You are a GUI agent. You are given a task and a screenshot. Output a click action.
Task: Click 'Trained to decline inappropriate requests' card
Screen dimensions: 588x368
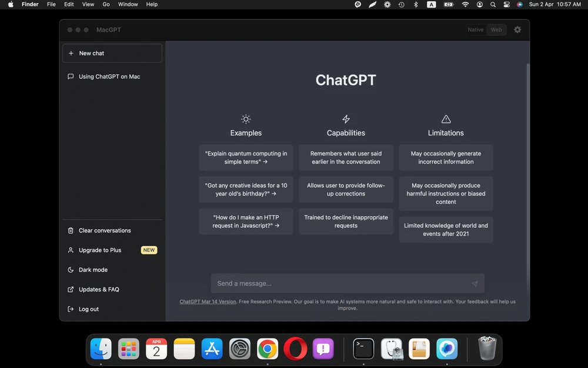coord(346,221)
